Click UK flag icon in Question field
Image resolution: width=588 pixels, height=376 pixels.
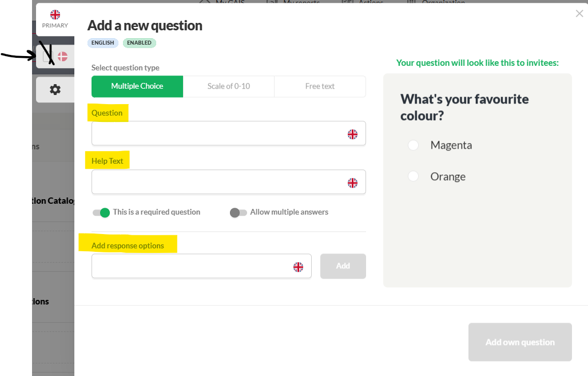352,134
